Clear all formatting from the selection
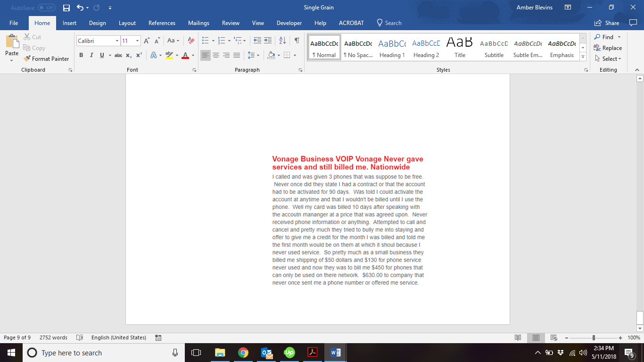Screen dimensions: 644x362 click(190, 41)
